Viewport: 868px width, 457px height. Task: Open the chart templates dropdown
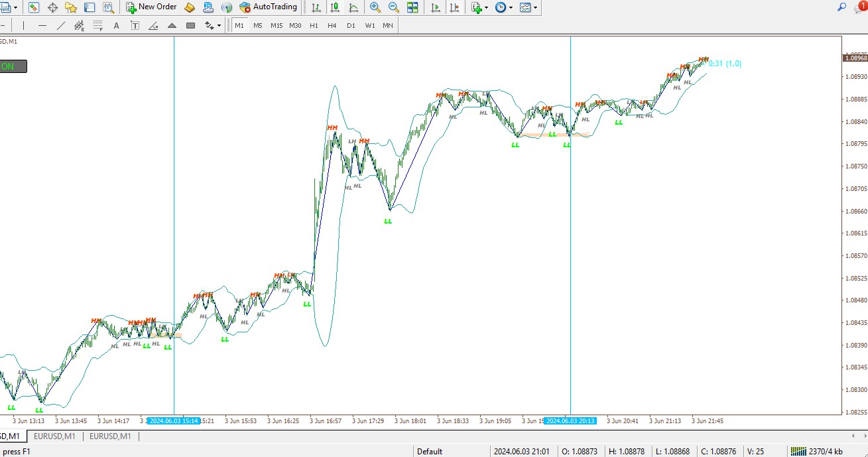(x=528, y=7)
